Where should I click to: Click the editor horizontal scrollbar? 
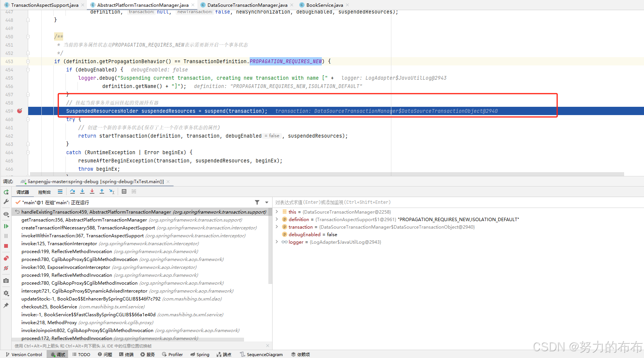coord(327,174)
